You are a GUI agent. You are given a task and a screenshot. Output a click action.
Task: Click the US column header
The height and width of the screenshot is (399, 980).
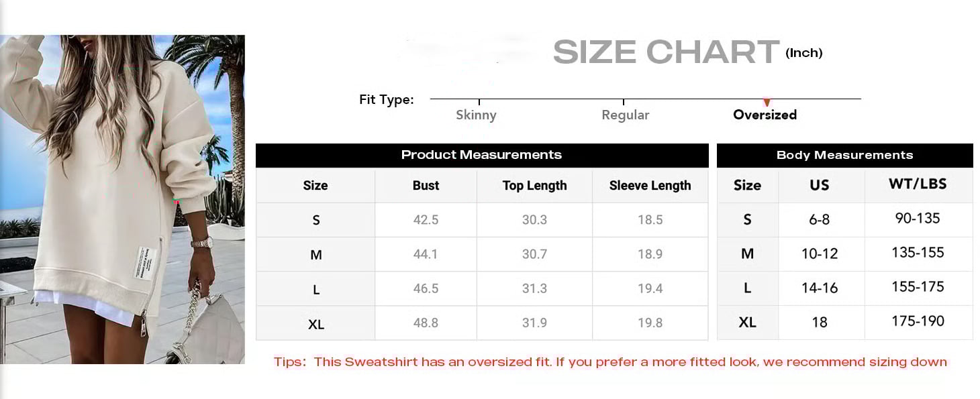tap(820, 186)
